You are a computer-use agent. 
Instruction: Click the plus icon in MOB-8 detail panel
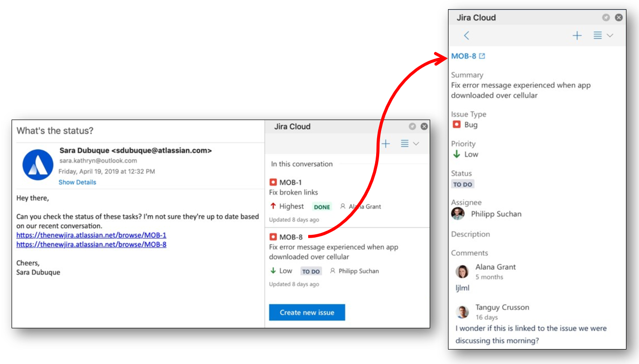(577, 36)
